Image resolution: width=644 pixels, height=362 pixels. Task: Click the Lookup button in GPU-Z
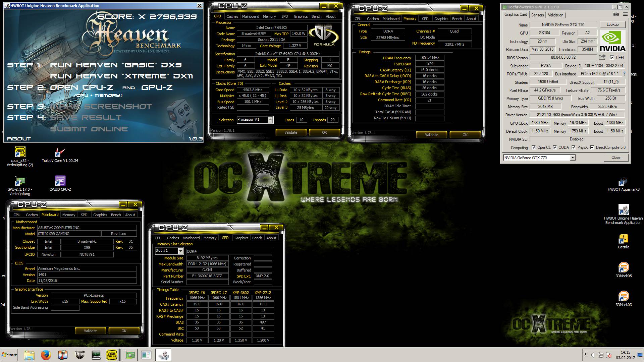click(x=612, y=24)
